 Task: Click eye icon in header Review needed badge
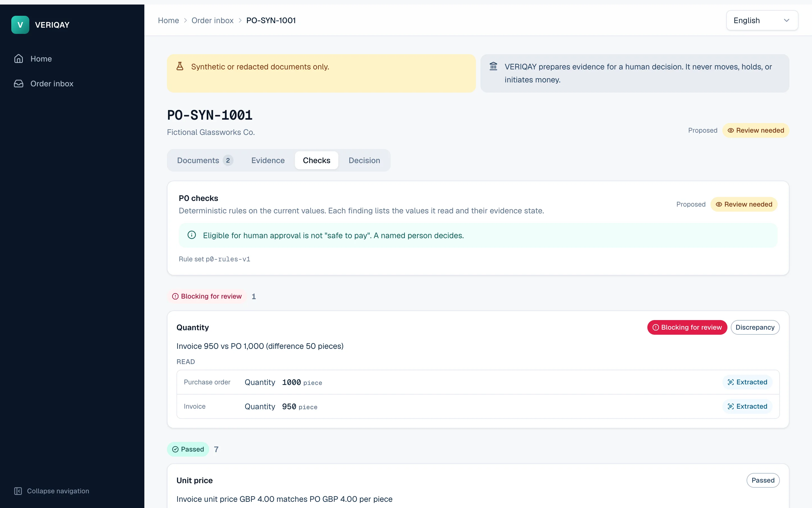731,130
